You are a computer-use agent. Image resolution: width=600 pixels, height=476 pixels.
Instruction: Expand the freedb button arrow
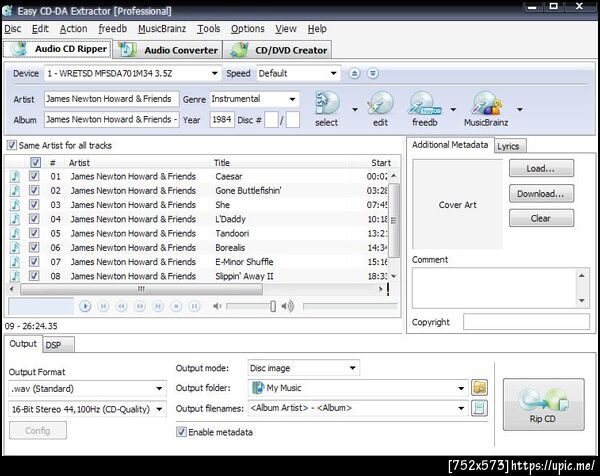coord(453,109)
